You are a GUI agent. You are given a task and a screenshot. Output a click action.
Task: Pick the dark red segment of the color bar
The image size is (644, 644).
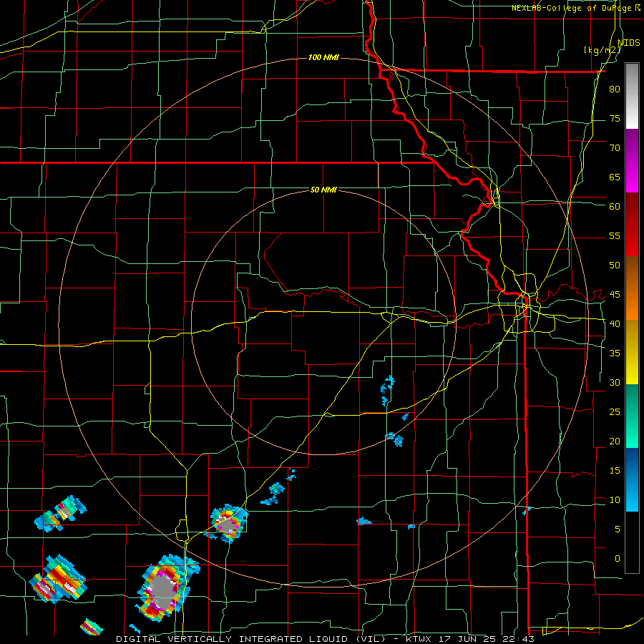[632, 225]
